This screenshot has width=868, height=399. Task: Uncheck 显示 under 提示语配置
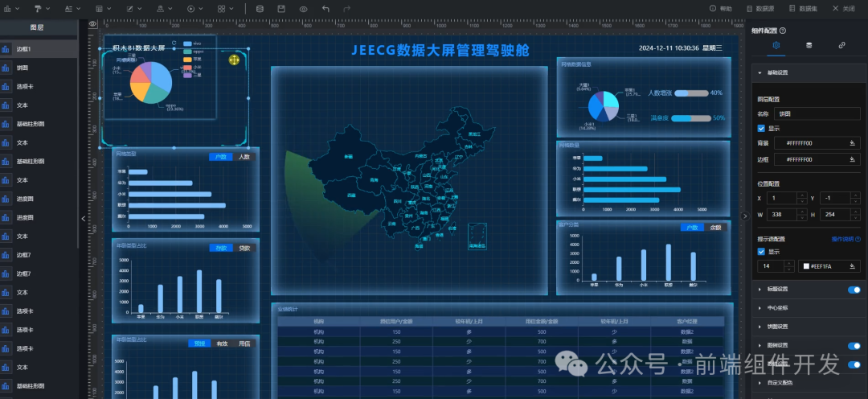[x=761, y=252]
